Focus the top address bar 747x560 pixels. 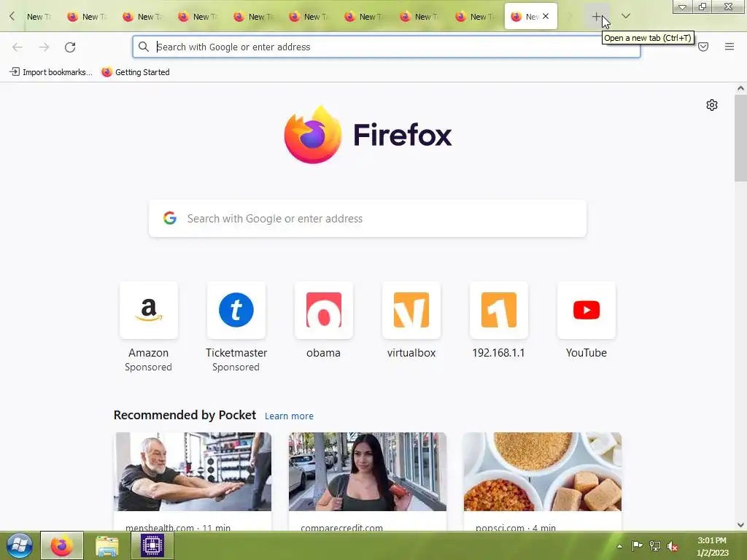[387, 47]
